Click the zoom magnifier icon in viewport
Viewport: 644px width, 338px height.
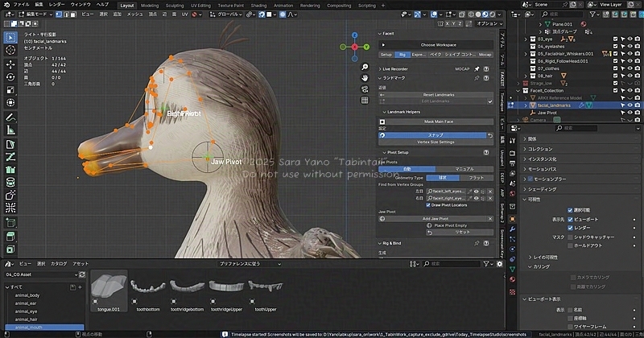pyautogui.click(x=365, y=67)
